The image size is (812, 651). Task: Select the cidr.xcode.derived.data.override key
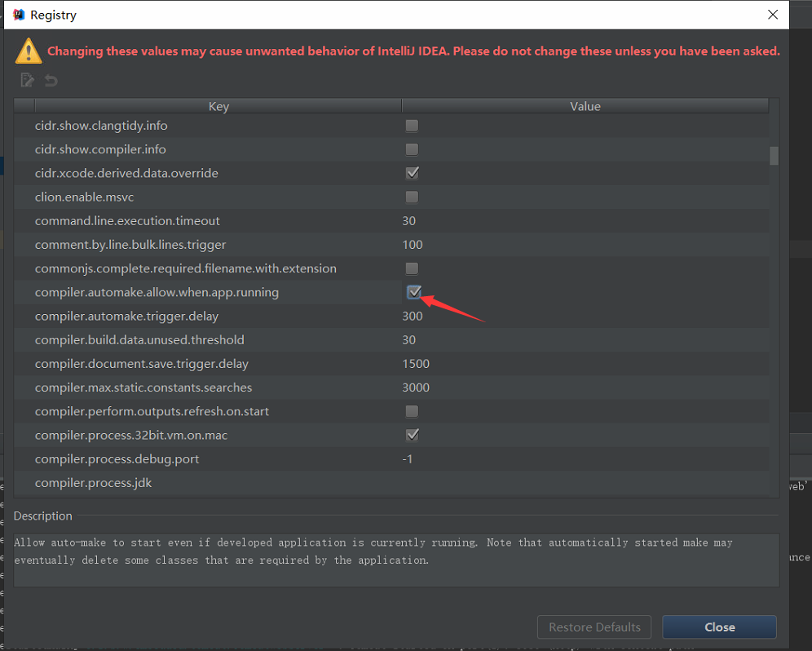coord(126,174)
